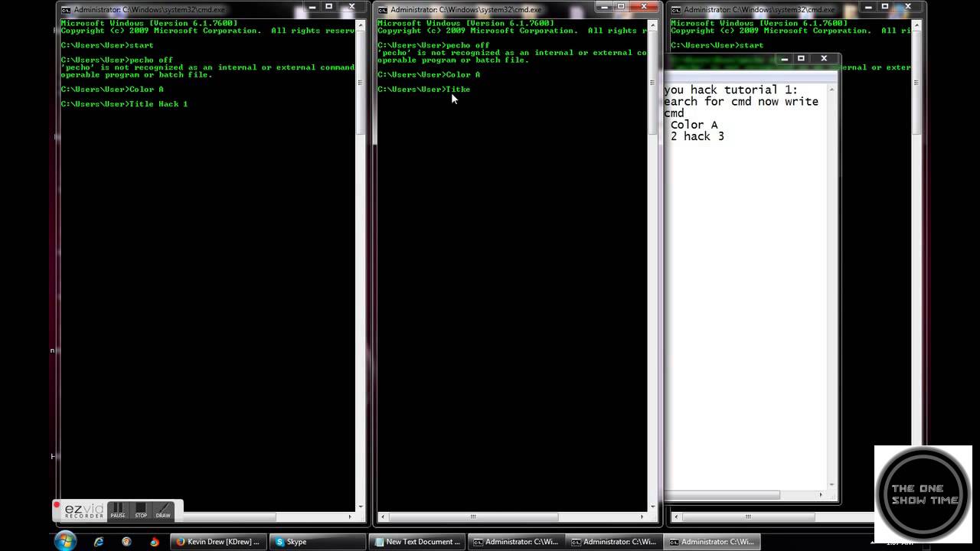Open the ezvid Draw tool
The width and height of the screenshot is (980, 551).
[163, 510]
